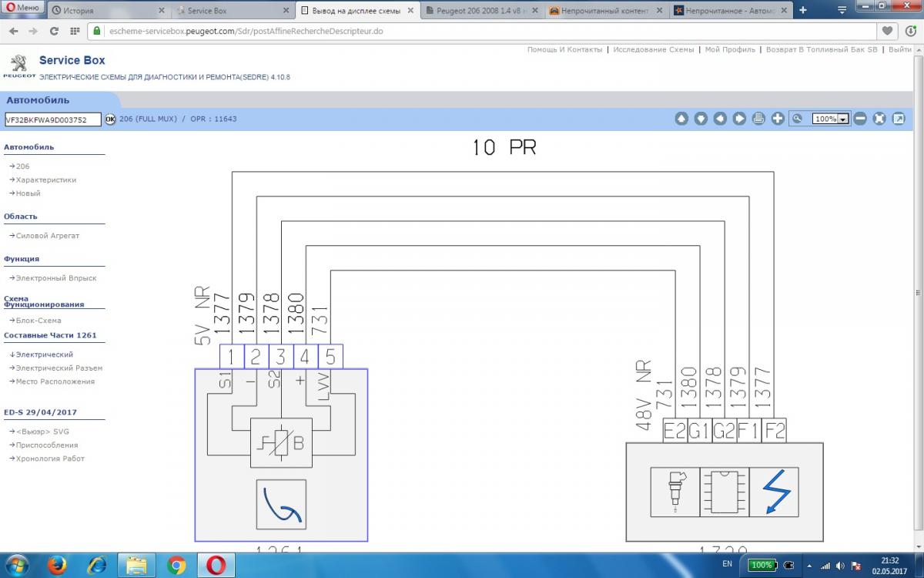Open diagram in new window icon
Screen dimensions: 924x578
click(x=899, y=119)
